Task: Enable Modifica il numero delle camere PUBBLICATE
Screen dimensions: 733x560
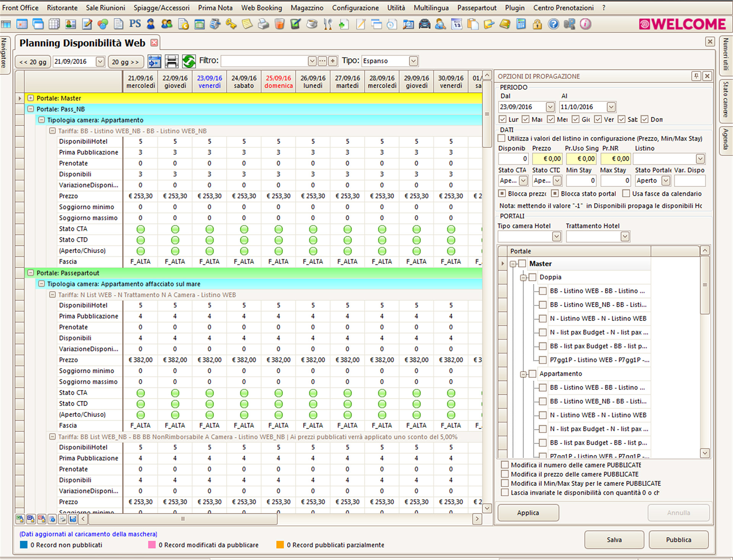Action: point(505,465)
